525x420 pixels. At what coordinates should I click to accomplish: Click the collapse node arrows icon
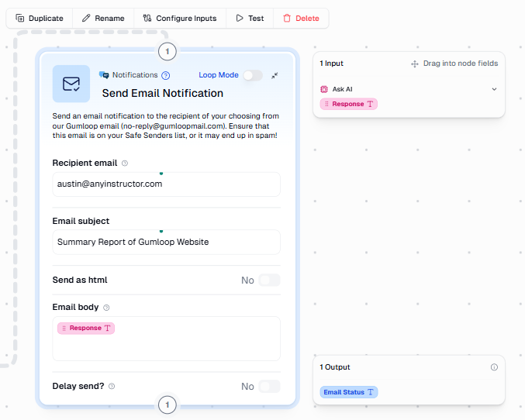(x=275, y=76)
